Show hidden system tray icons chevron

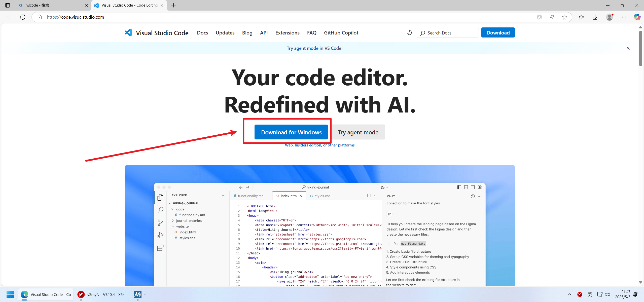570,294
